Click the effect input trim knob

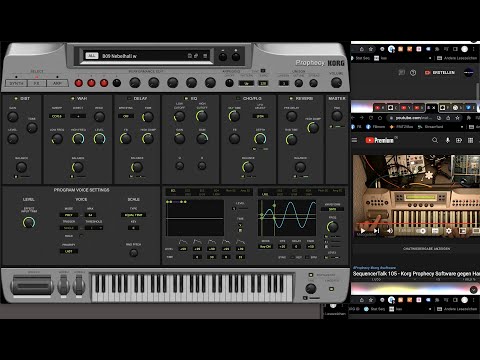[29, 222]
